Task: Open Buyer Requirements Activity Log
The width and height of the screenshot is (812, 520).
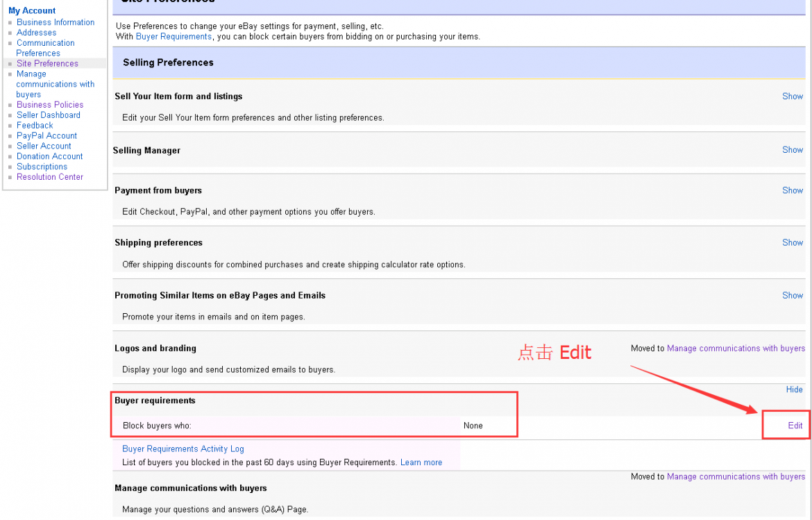Action: [183, 449]
